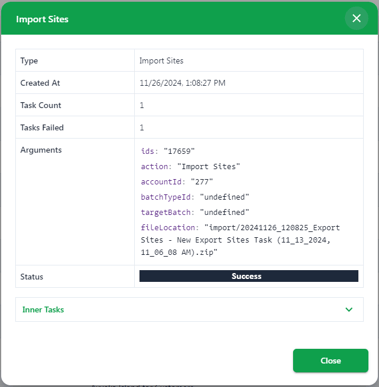Click the Status row label
The image size is (379, 387).
(32, 277)
